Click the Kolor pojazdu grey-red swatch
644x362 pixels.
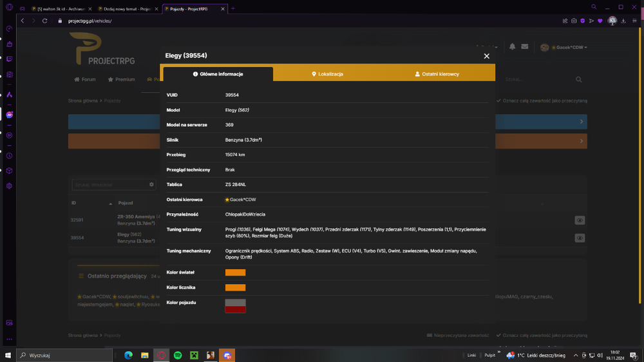[235, 306]
